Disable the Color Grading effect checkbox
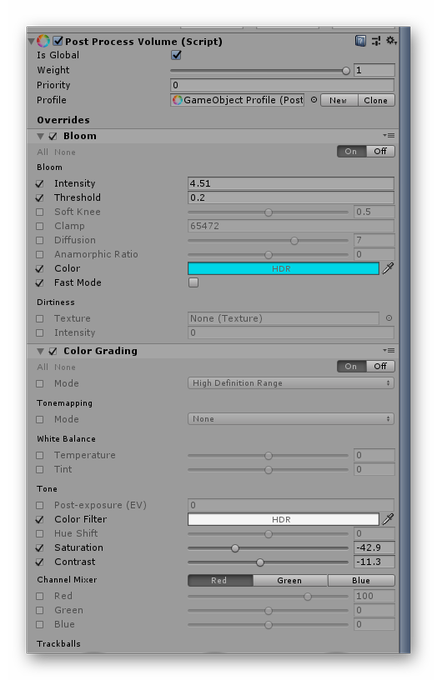 click(x=53, y=351)
